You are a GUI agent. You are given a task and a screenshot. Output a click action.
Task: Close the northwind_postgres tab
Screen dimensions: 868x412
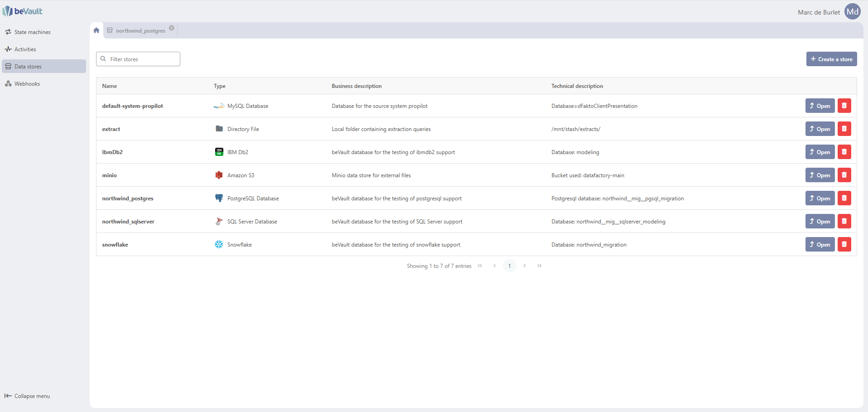(172, 28)
